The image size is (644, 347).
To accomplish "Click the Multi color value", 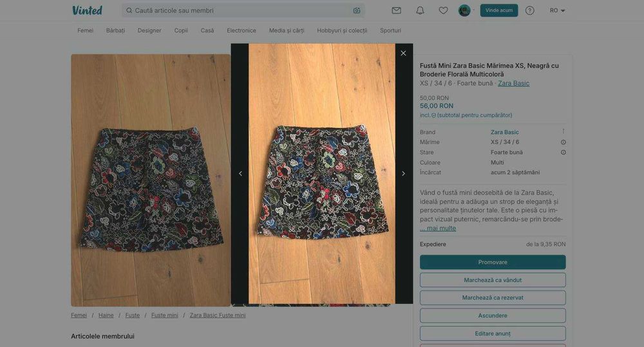I will 497,163.
